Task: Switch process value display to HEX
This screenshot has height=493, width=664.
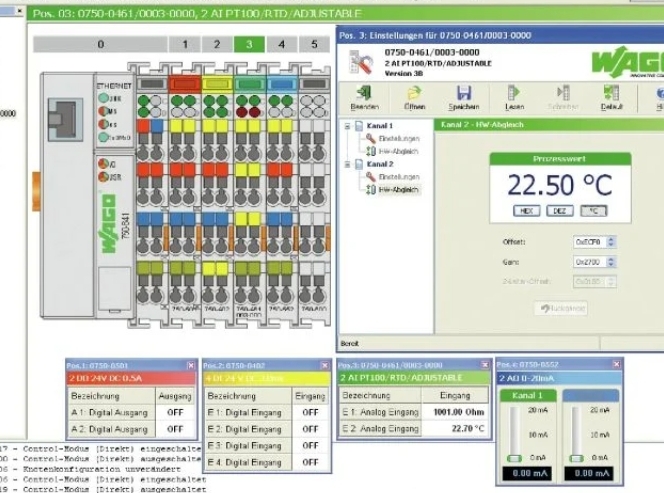Action: point(526,211)
